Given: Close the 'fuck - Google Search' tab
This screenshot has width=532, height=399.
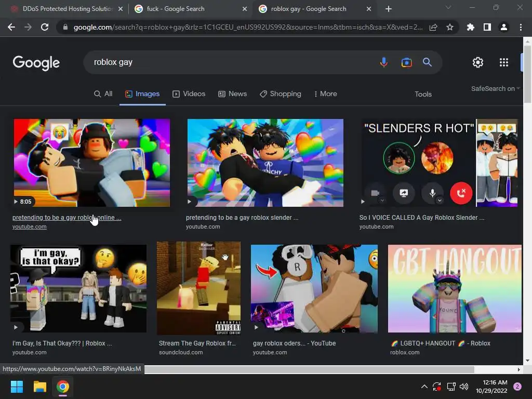Looking at the screenshot, I should 245,9.
